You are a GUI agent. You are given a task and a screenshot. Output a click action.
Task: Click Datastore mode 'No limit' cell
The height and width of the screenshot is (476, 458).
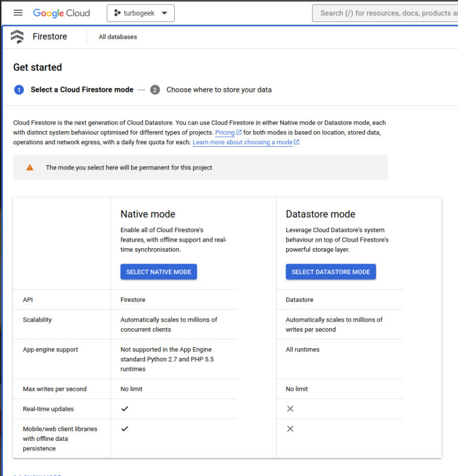pos(297,389)
